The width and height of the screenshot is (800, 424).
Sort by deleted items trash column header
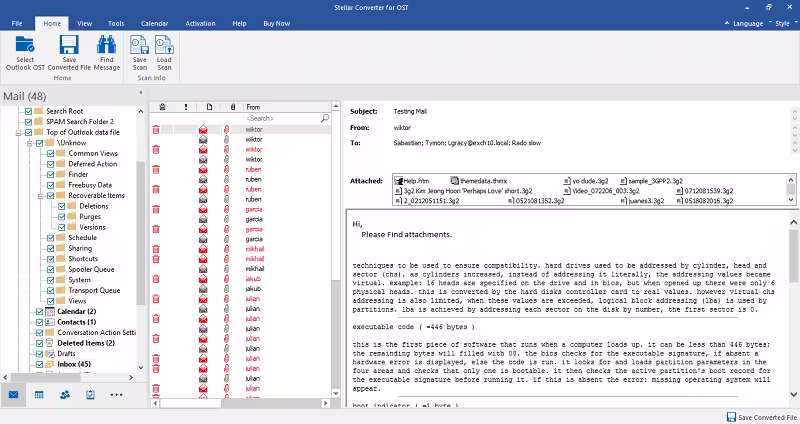[x=162, y=107]
